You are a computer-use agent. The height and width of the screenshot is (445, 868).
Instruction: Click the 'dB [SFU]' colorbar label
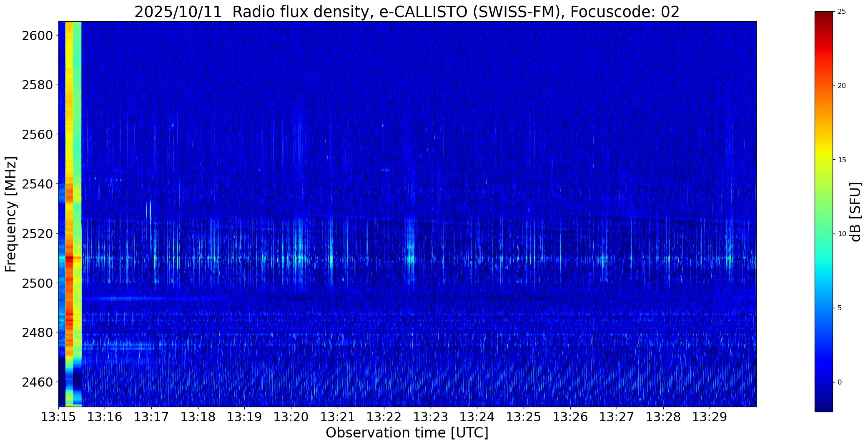[855, 212]
